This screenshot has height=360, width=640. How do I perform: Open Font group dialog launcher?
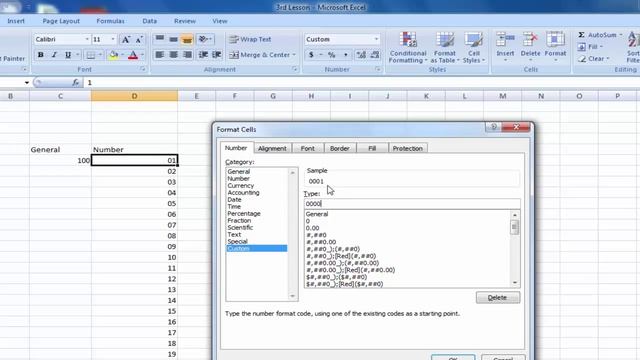coord(142,69)
